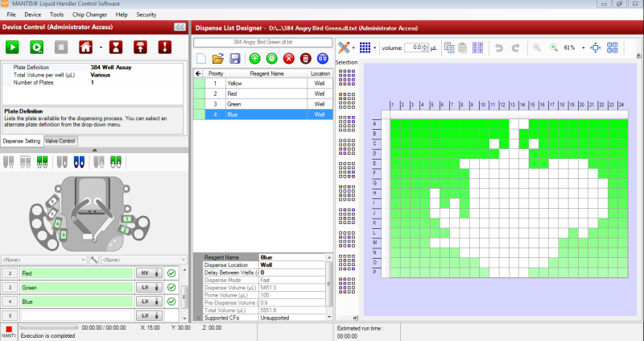This screenshot has height=341, width=644.
Task: Click the volume input field
Action: [413, 48]
